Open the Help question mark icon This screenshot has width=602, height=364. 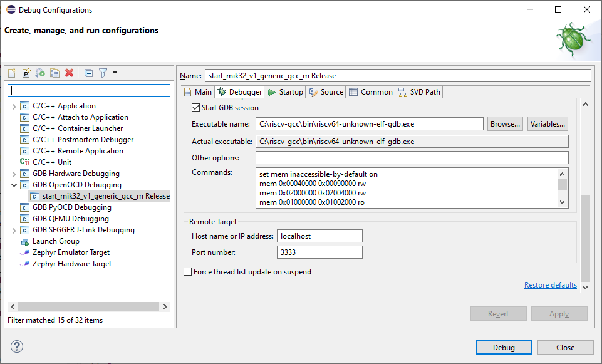(x=17, y=347)
